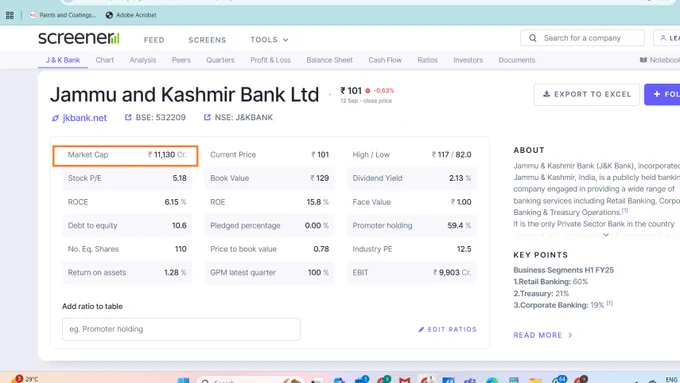Select Return on assets 1.28 % row
This screenshot has height=383, width=680.
(x=127, y=272)
